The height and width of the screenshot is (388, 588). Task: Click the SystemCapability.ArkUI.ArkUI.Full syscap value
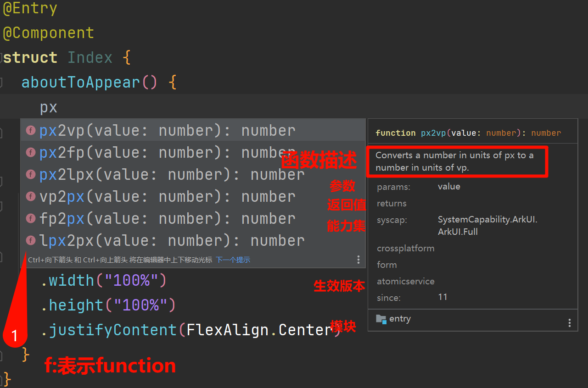[487, 226]
